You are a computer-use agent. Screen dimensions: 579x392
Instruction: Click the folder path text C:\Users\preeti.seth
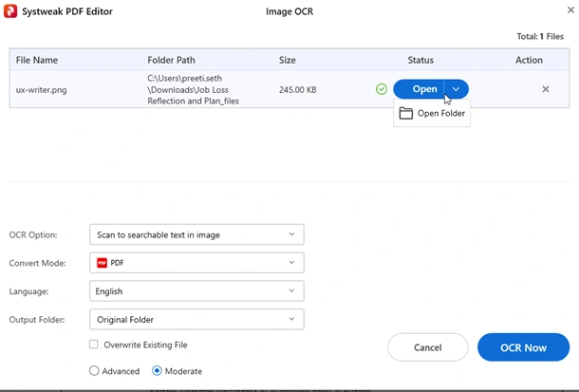[x=185, y=78]
